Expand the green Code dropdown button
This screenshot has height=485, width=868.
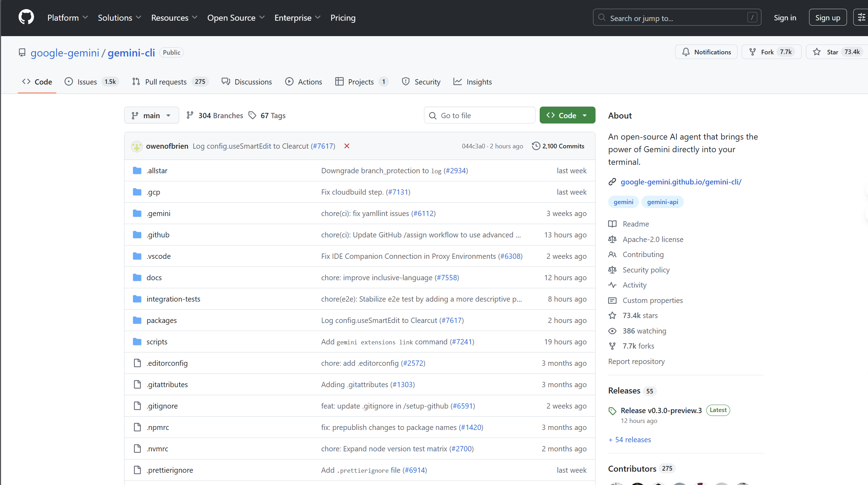click(x=567, y=115)
